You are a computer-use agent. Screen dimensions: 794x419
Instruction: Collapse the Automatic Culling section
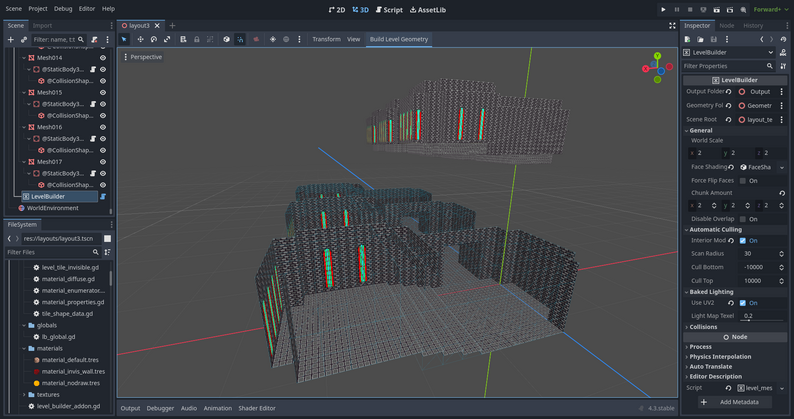[x=735, y=230]
